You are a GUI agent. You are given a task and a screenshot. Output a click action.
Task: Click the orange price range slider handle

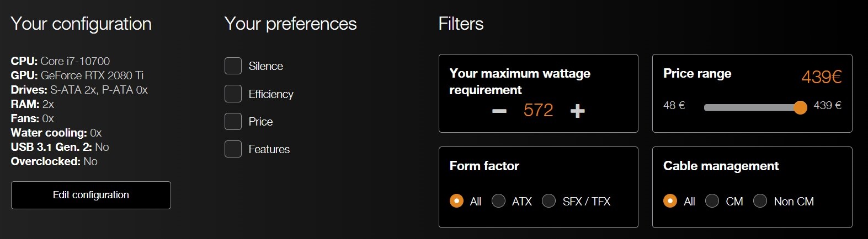click(x=800, y=107)
